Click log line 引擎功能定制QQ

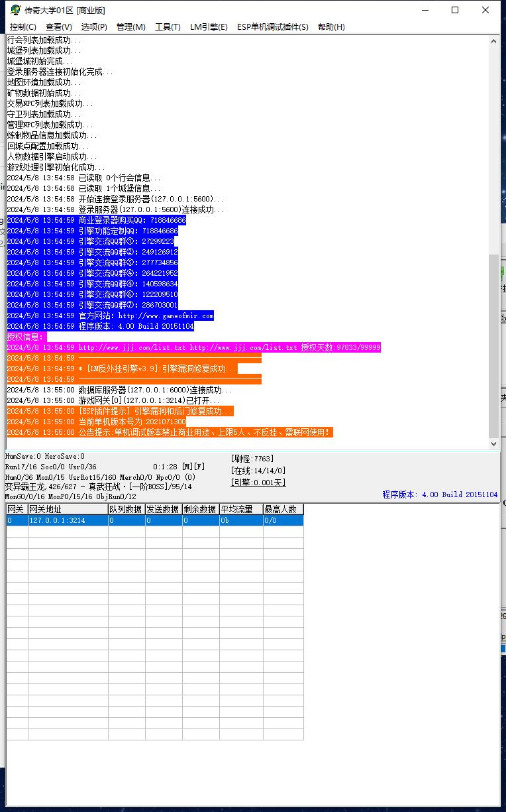click(93, 231)
